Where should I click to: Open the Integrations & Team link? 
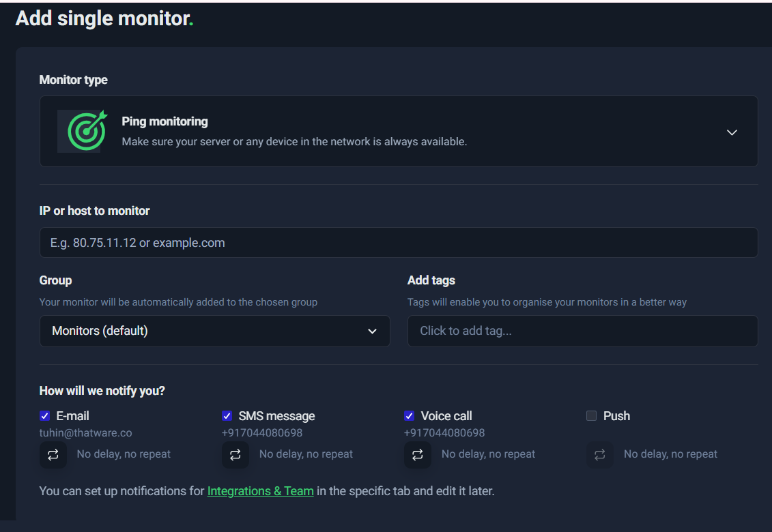(260, 491)
